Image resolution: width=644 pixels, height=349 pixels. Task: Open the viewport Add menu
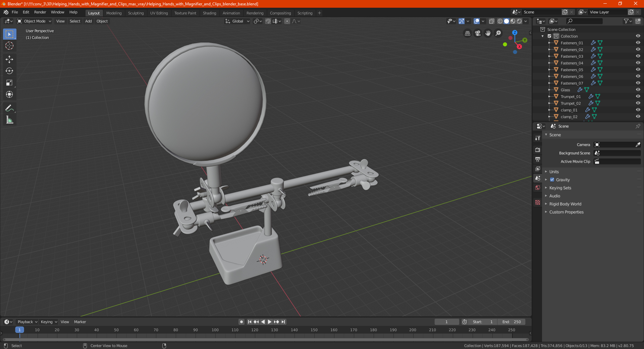88,21
